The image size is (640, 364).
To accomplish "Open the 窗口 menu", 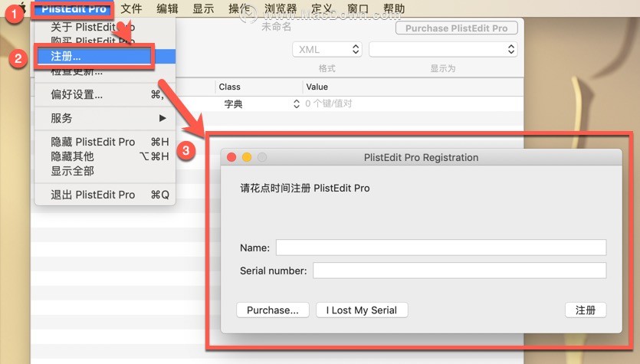I will tap(358, 8).
